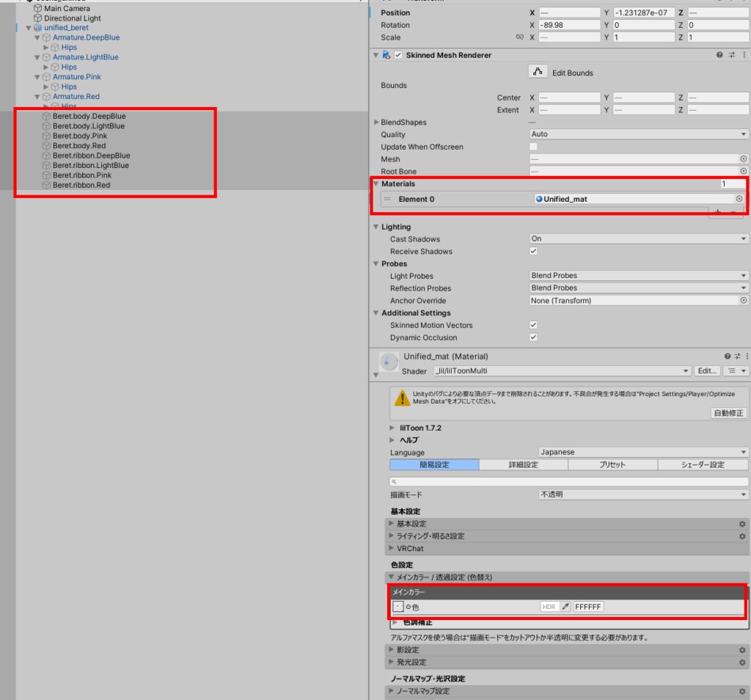Viewport: 751px width, 700px height.
Task: Open Unified_mat material object picker circle
Action: click(739, 199)
